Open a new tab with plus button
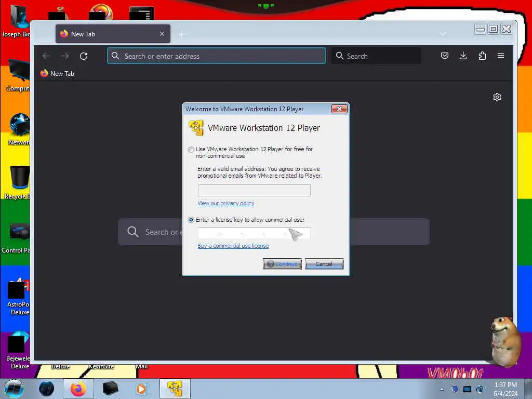Screen dimensions: 532x399 182,34
